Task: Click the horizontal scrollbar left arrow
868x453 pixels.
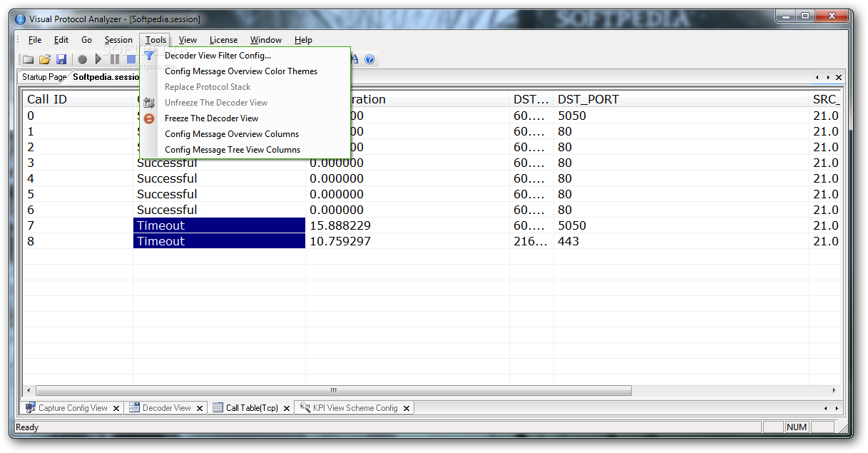Action: (x=29, y=391)
